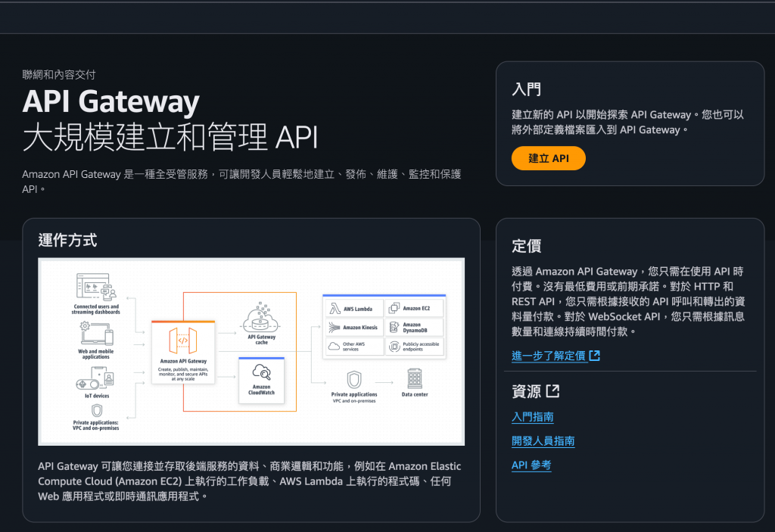Click the Amazon Kinesis icon in diagram
Screen dimensions: 775x532
click(335, 328)
